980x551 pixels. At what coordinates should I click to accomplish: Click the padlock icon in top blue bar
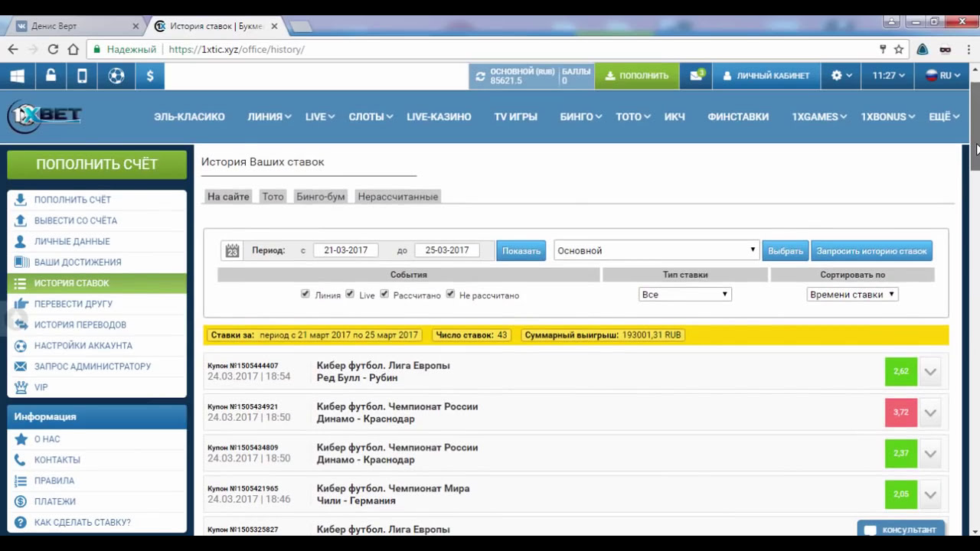click(51, 76)
